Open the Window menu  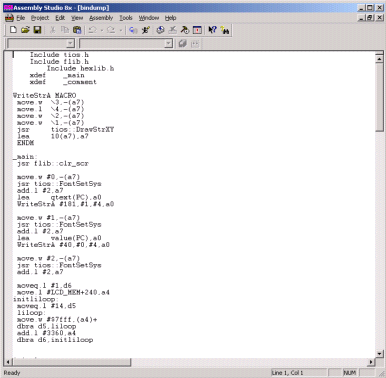click(x=149, y=18)
